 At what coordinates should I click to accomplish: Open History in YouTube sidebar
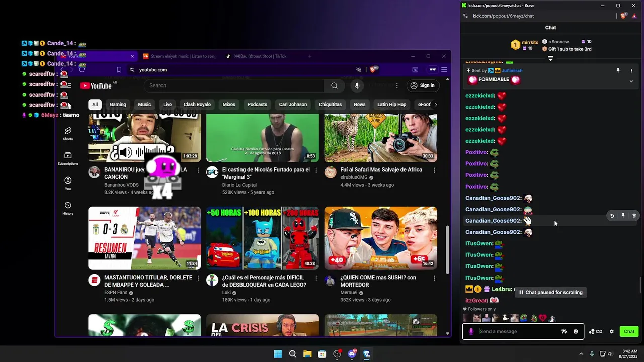[x=68, y=208]
